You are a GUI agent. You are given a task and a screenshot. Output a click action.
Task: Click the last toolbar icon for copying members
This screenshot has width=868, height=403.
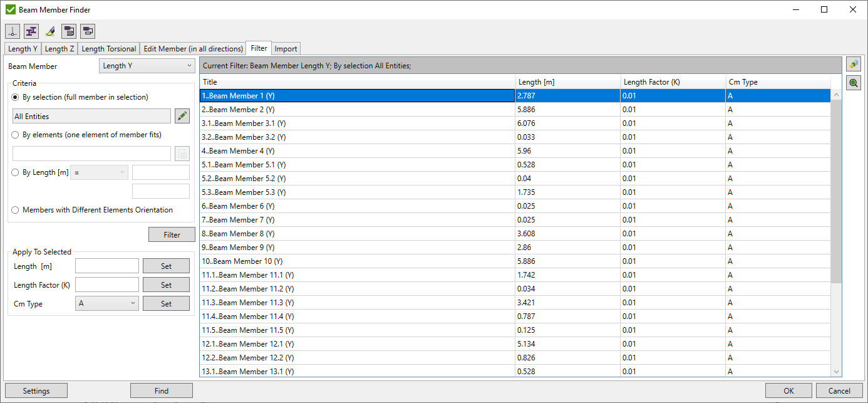click(88, 31)
